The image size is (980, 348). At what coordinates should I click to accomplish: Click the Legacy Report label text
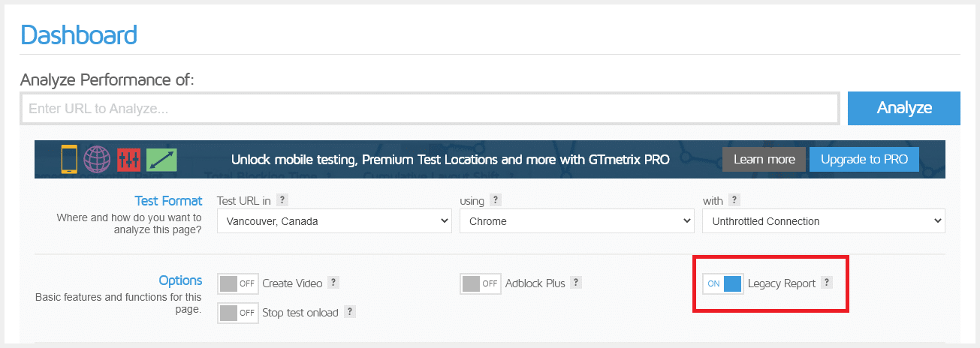[782, 283]
